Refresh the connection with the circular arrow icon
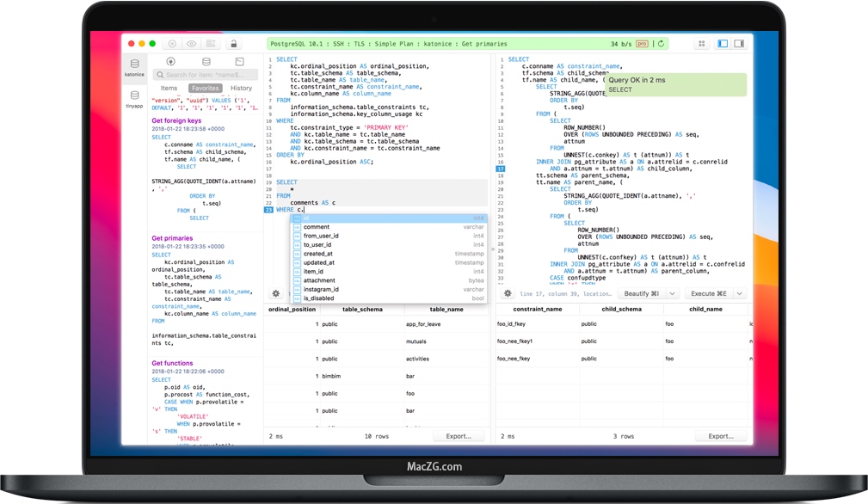The height and width of the screenshot is (504, 868). click(659, 43)
